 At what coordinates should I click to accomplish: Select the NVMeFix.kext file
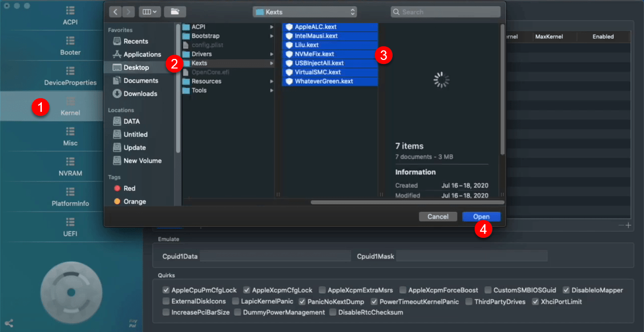[330, 54]
